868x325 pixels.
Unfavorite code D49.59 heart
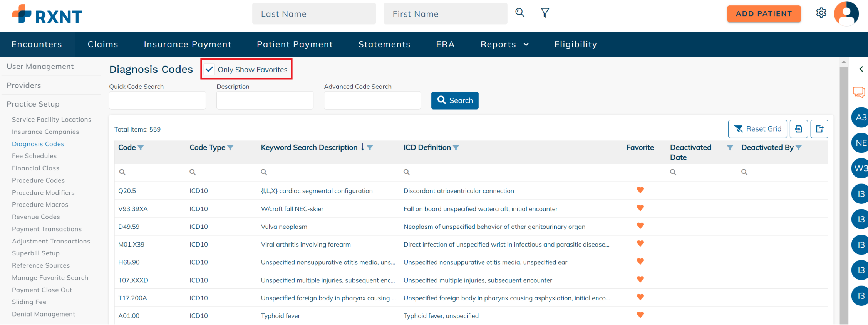click(x=640, y=226)
